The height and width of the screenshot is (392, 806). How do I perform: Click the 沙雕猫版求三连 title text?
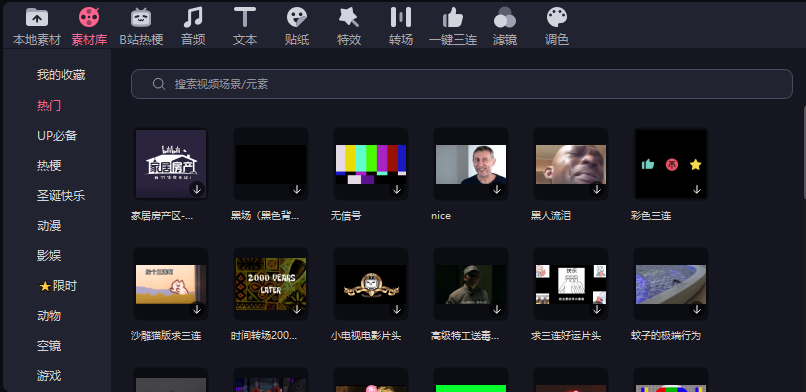(166, 336)
